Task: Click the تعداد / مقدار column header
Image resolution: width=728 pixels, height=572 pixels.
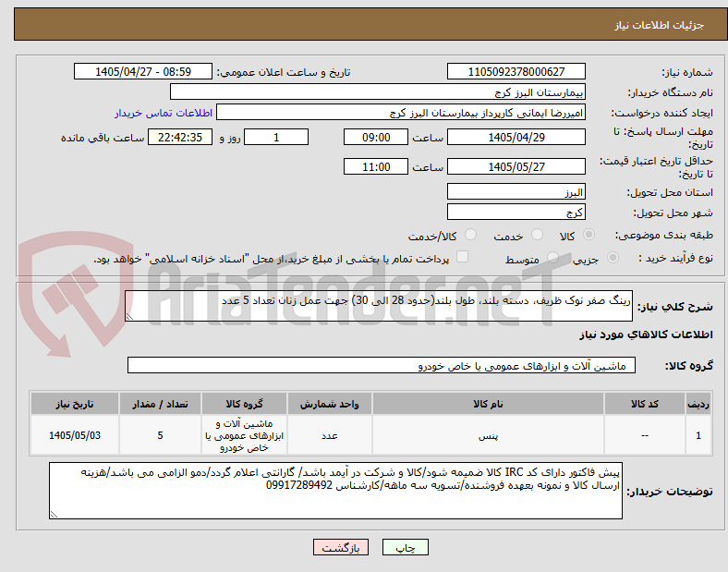Action: point(160,404)
